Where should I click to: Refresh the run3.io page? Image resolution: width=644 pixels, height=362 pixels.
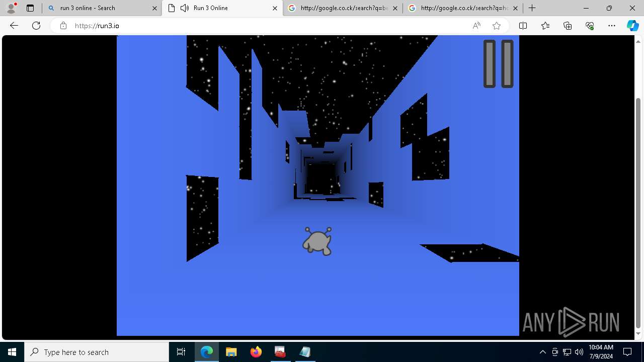coord(36,26)
